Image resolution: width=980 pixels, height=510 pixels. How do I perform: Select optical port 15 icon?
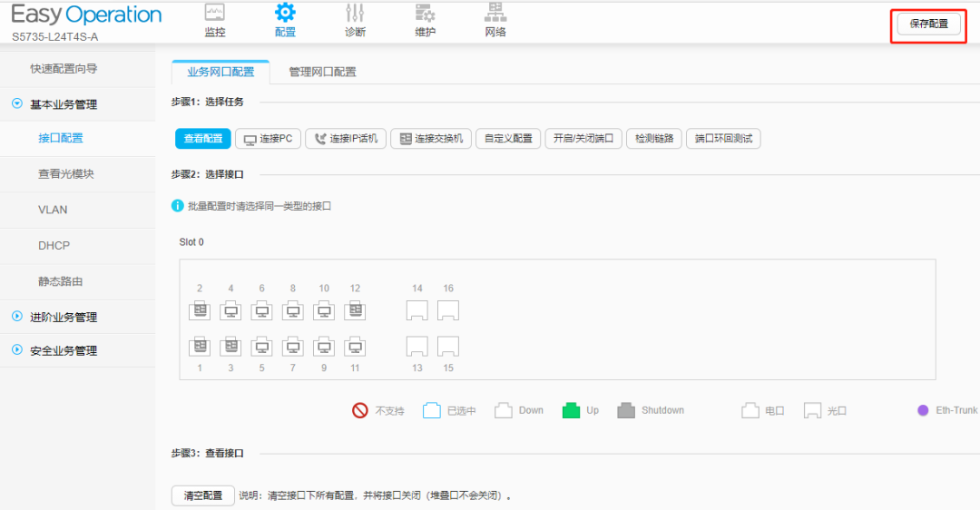pos(448,347)
